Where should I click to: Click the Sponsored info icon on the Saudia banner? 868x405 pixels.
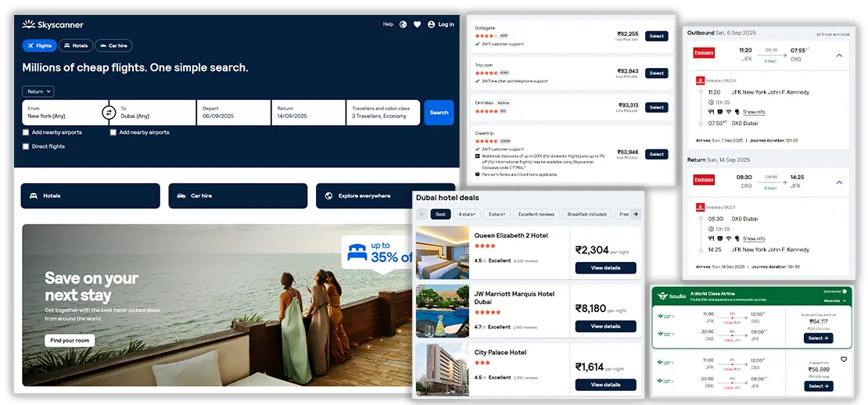(x=845, y=291)
